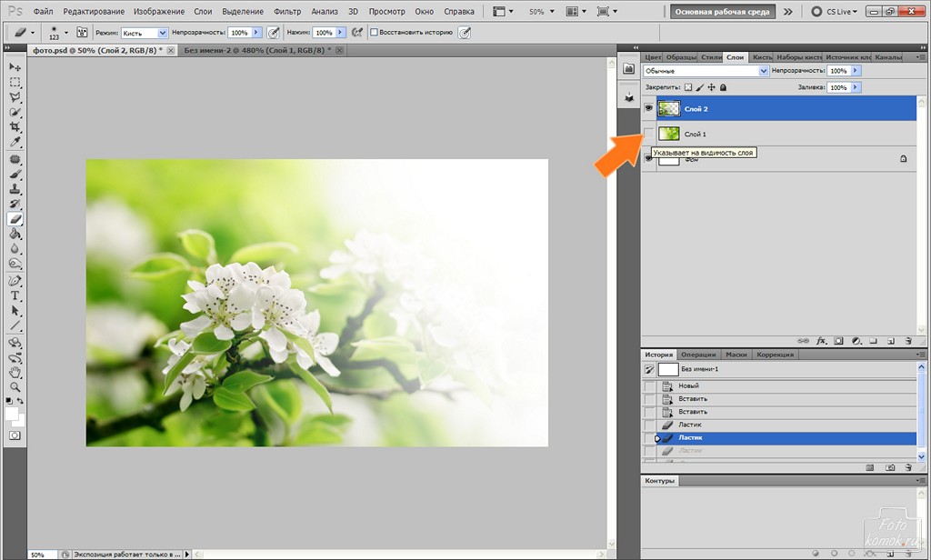931x560 pixels.
Task: Select the Crop tool
Action: [15, 127]
